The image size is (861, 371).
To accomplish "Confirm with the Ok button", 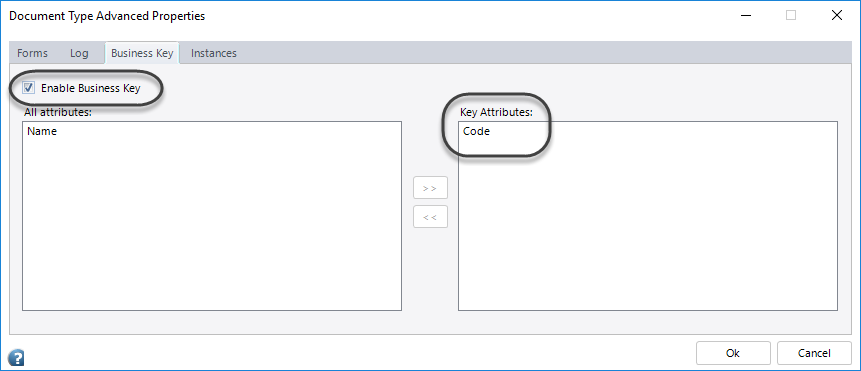I will [733, 353].
